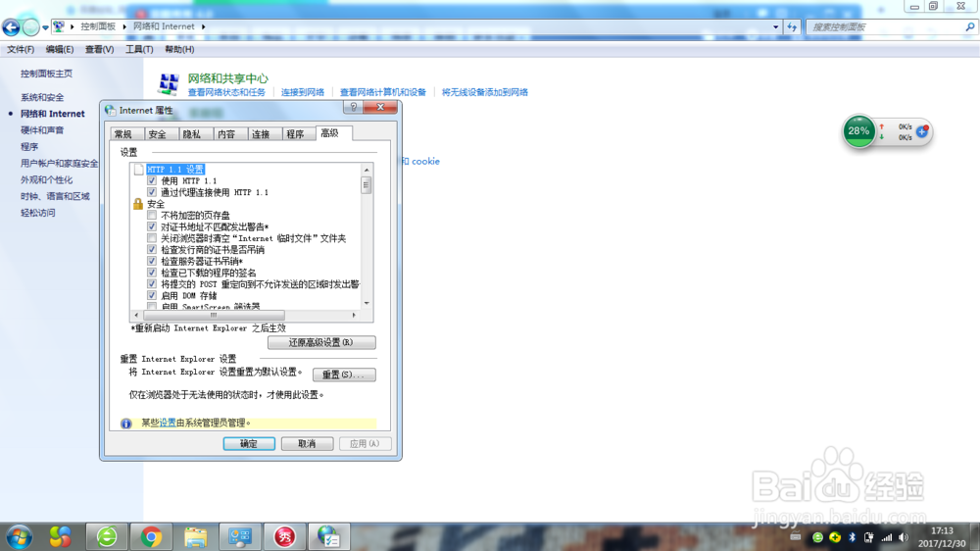Uncheck 检查服务器证书吊销 checkbox
980x551 pixels.
tap(152, 261)
